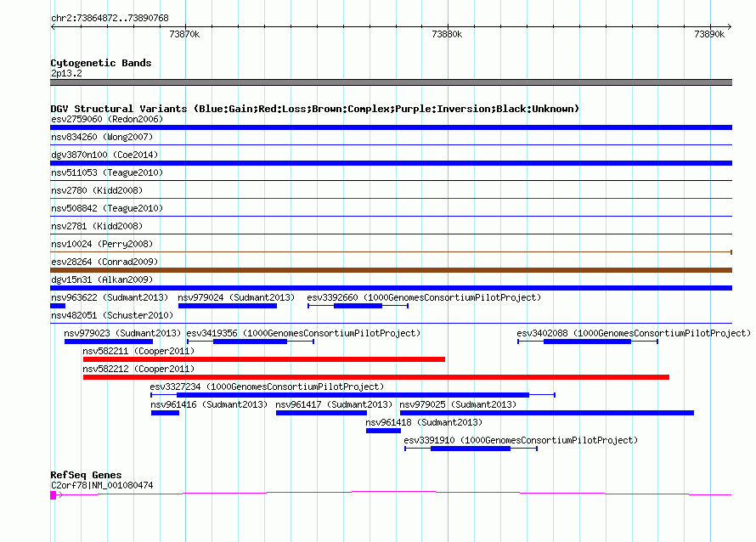Image resolution: width=756 pixels, height=542 pixels.
Task: Select nsv961417 (Sudmant2013) label
Action: pos(334,404)
